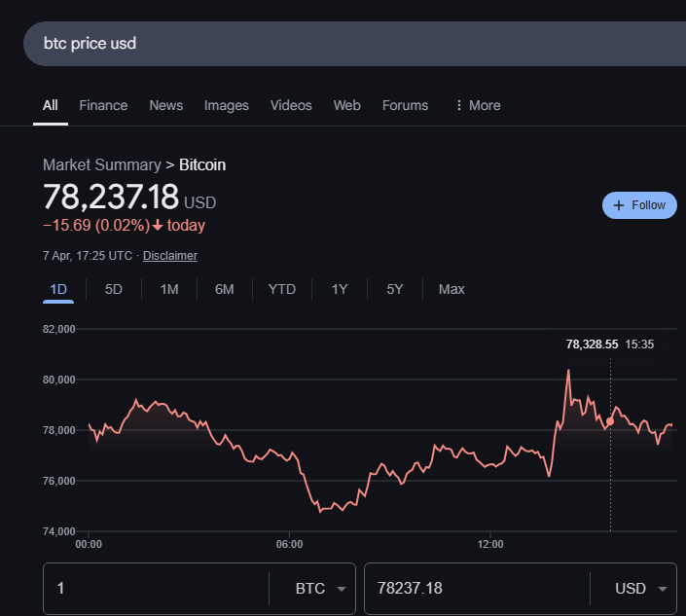Screen dimensions: 686x616
Task: Click the Bitcoin title text
Action: (x=202, y=164)
